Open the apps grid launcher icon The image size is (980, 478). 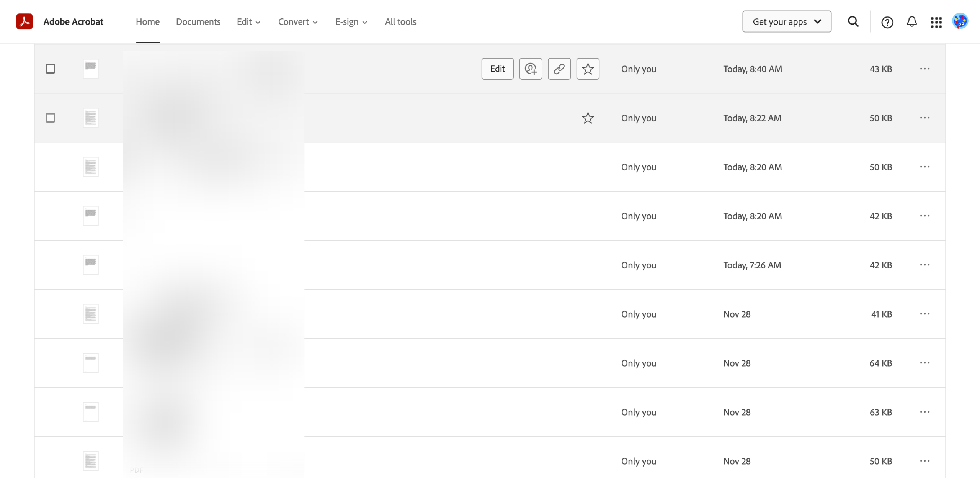click(x=936, y=22)
